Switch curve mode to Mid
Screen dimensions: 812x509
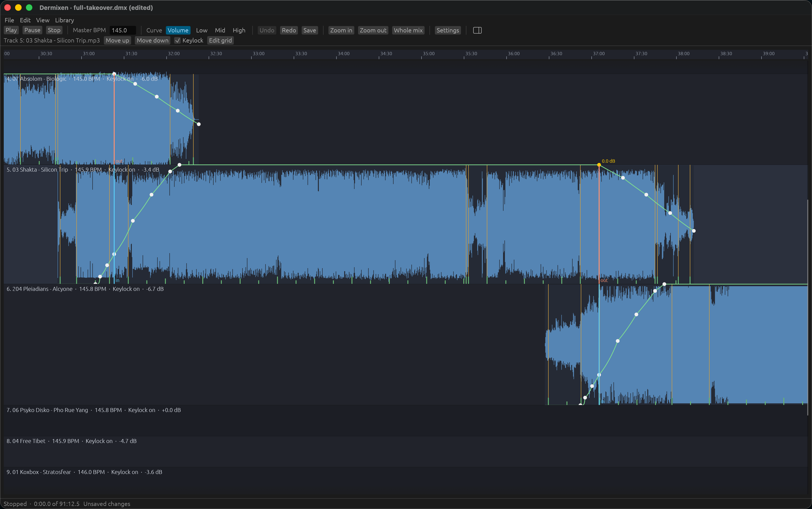tap(220, 30)
